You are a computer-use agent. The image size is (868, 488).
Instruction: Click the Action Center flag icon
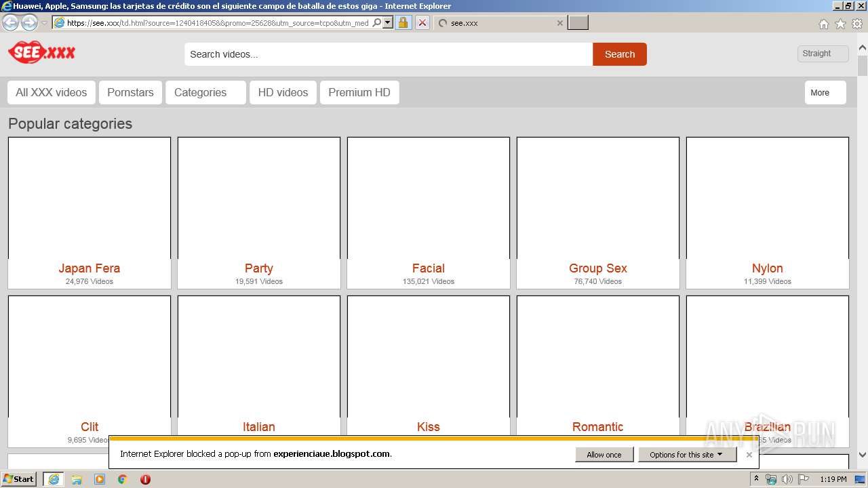point(804,479)
